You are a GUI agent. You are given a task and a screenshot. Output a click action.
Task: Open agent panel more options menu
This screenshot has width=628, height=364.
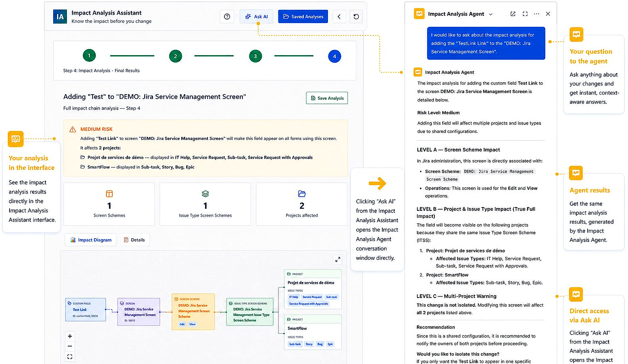(x=537, y=14)
